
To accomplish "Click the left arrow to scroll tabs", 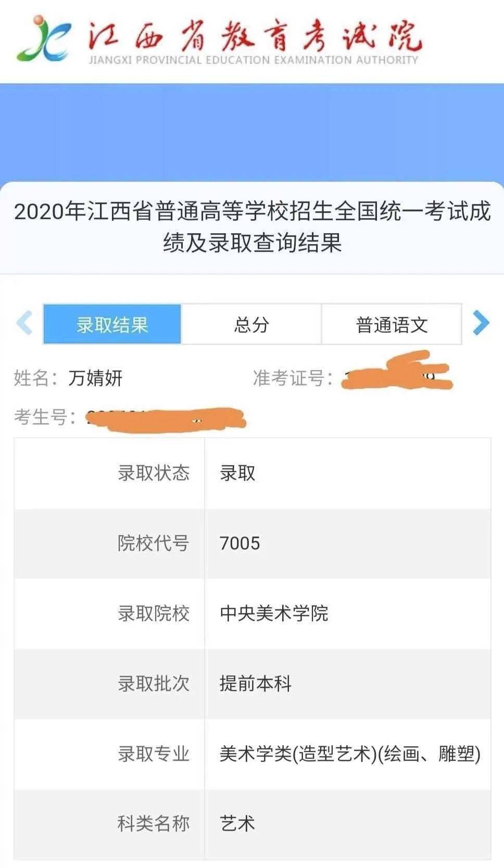I will [x=24, y=323].
